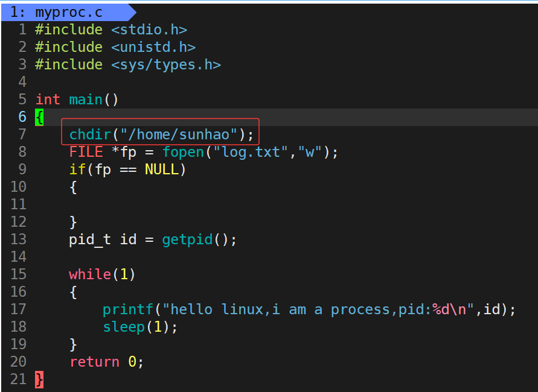This screenshot has height=392, width=538.
Task: Click the 'NULL' constant
Action: (162, 169)
